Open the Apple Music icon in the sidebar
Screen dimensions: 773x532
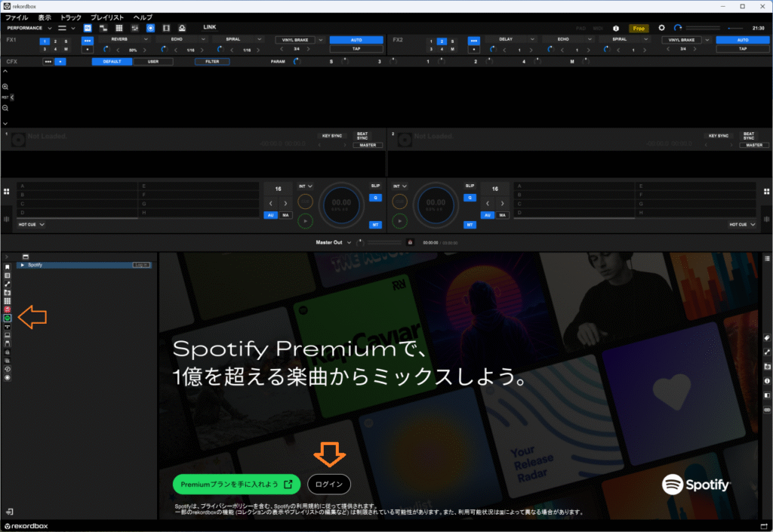[7, 309]
